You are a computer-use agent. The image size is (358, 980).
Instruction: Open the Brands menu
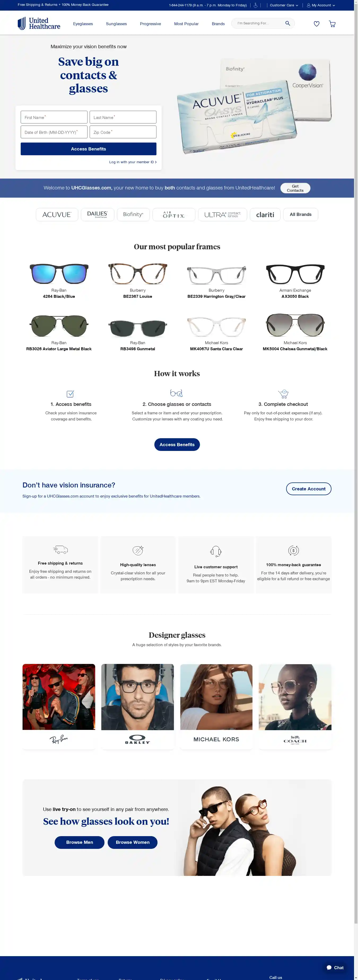point(218,24)
